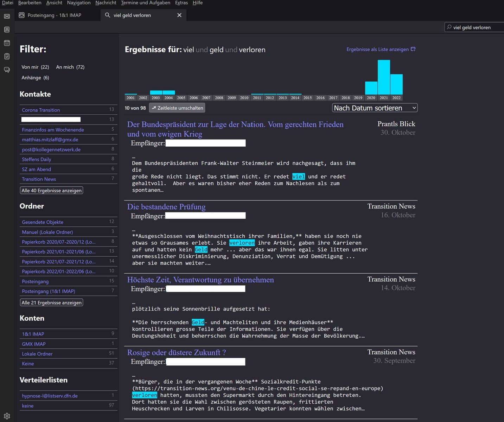Close the 'viel geld verloren' search tab
This screenshot has width=504, height=422.
179,15
